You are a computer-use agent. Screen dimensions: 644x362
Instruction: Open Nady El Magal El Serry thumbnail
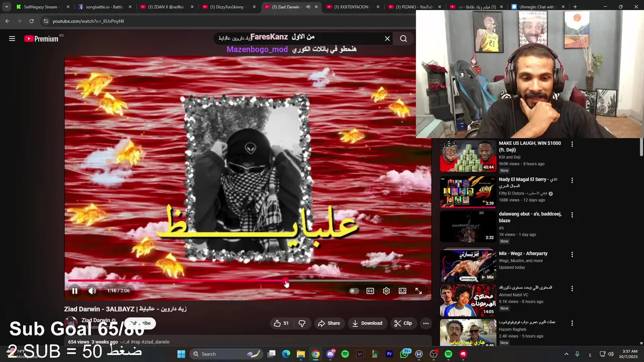click(468, 192)
